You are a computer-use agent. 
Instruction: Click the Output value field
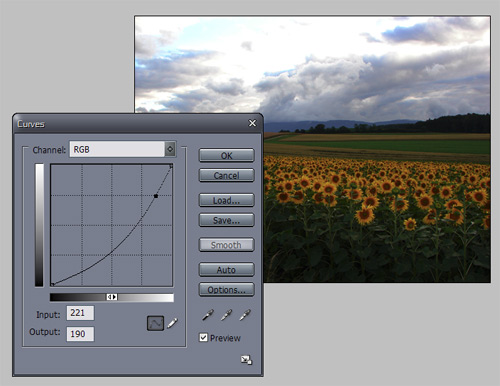click(80, 334)
